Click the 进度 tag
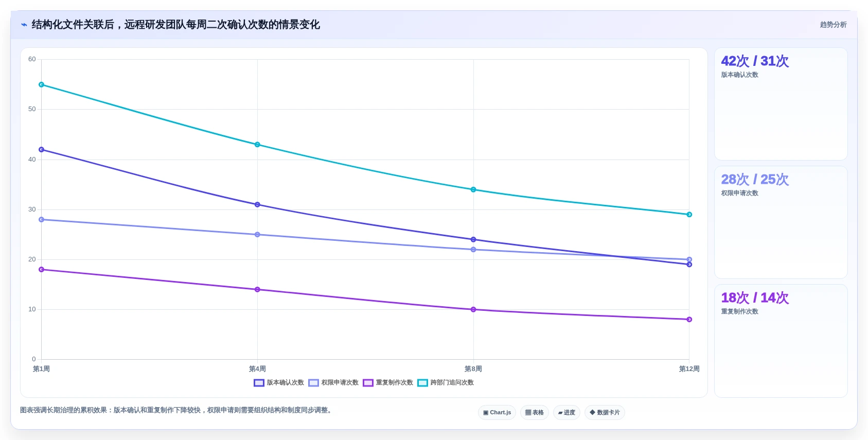 coord(566,413)
